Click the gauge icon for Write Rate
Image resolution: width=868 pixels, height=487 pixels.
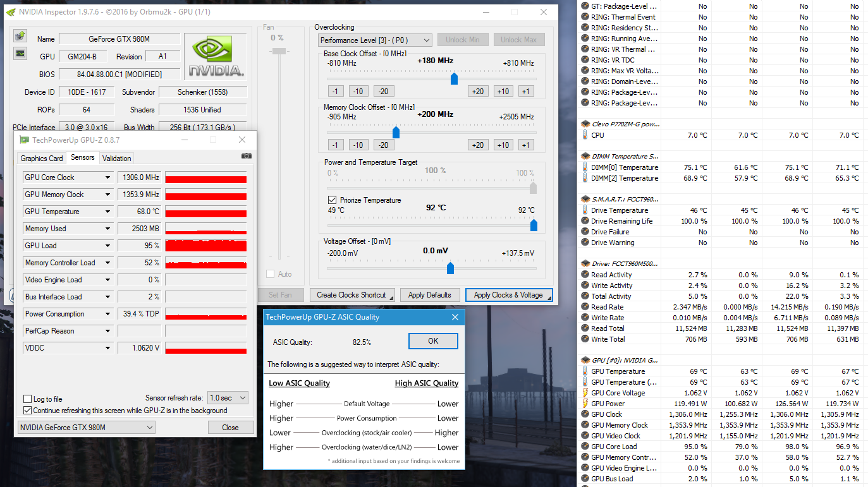point(585,318)
